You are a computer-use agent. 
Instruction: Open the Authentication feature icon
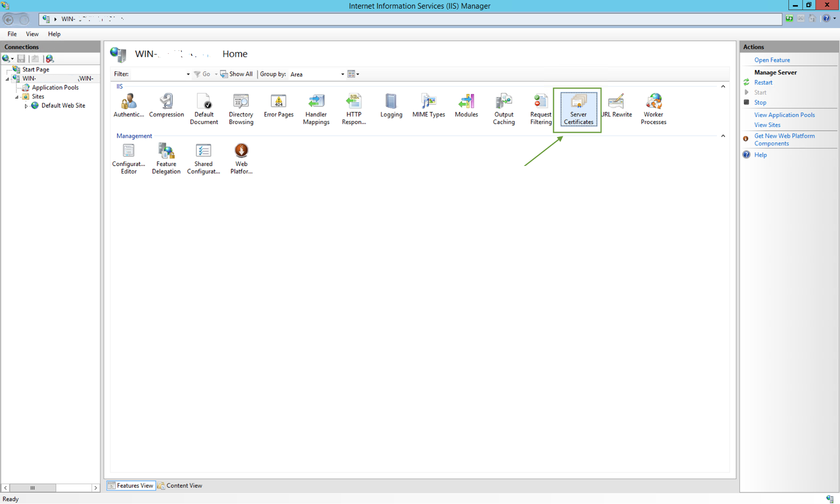click(x=129, y=105)
